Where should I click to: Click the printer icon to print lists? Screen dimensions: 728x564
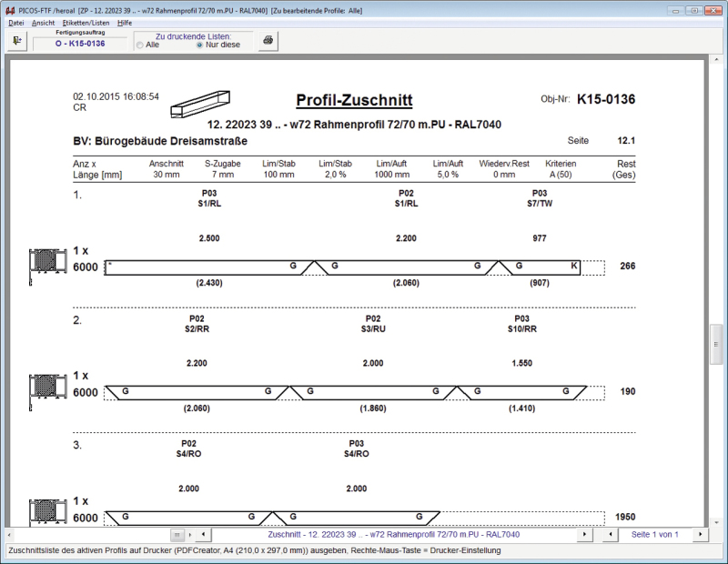tap(268, 41)
